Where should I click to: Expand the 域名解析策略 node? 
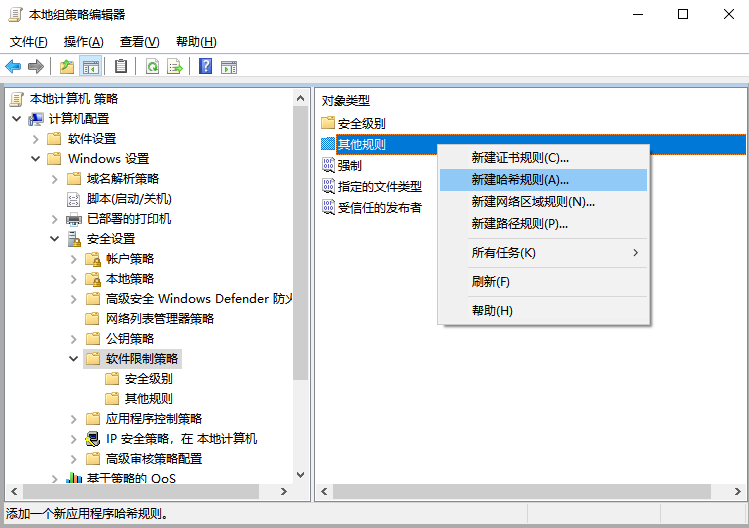pos(55,179)
